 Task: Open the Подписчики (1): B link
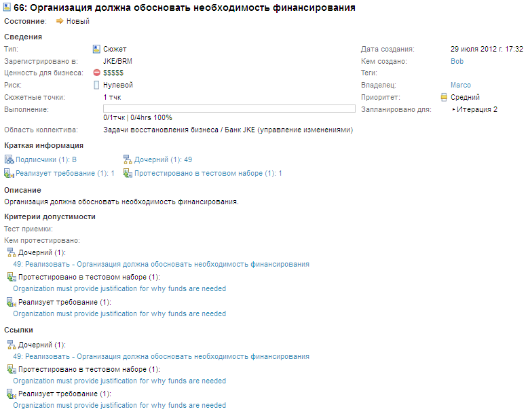(x=45, y=159)
